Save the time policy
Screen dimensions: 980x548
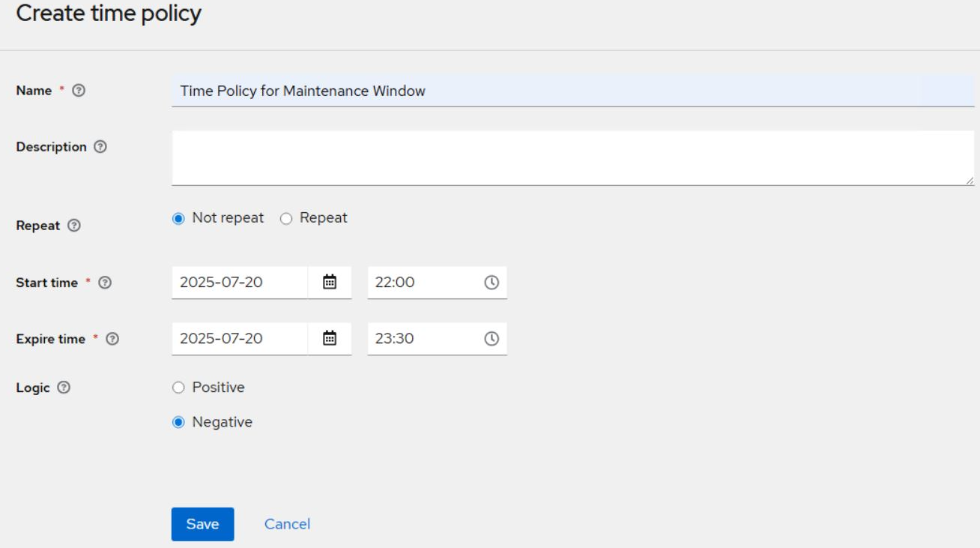click(x=202, y=524)
